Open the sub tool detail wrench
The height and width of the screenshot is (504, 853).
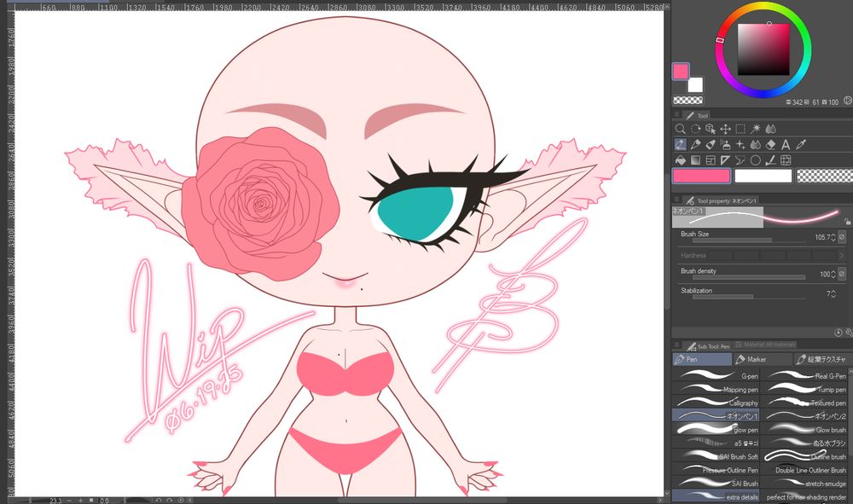click(849, 333)
